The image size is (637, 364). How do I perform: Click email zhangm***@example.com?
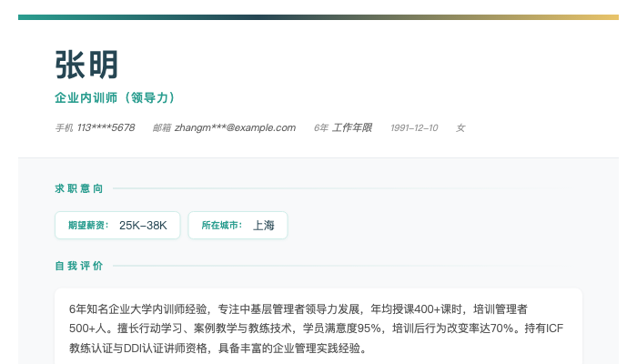tap(235, 127)
